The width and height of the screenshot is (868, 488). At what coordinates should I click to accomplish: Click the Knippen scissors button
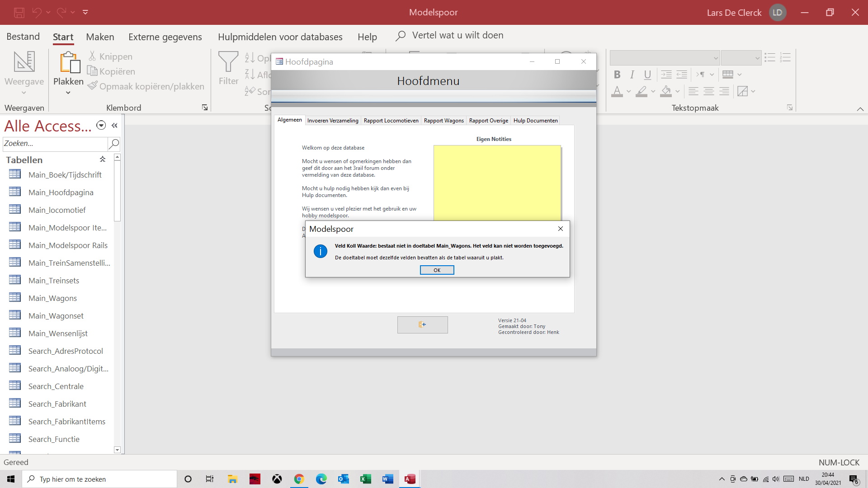110,56
